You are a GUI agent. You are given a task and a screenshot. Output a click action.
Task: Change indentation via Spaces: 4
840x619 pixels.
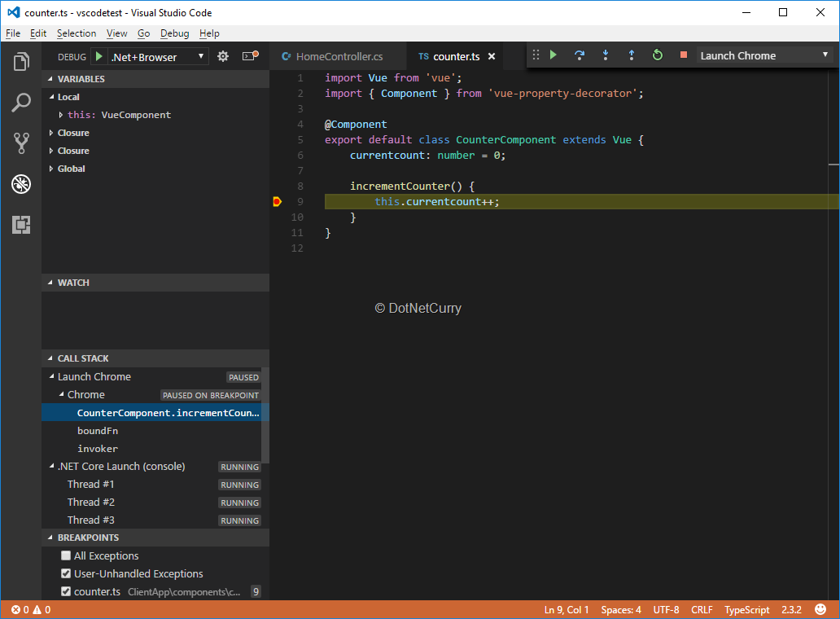pyautogui.click(x=621, y=609)
